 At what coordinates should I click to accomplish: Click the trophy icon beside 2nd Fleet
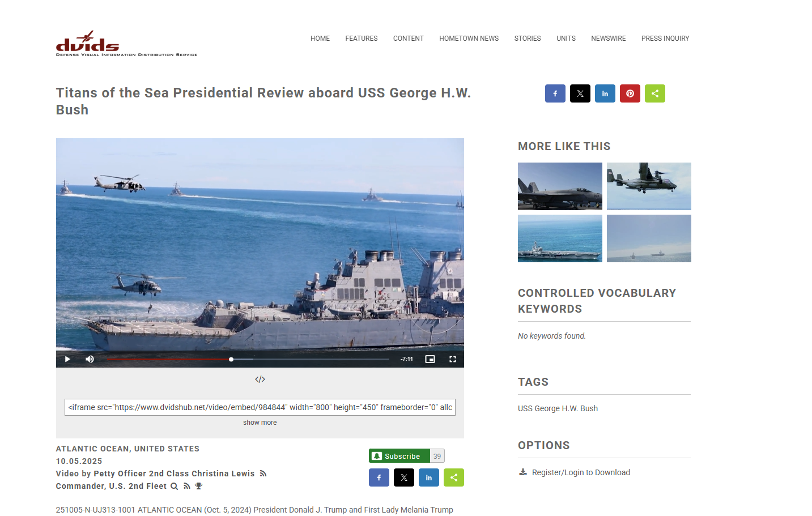tap(198, 486)
